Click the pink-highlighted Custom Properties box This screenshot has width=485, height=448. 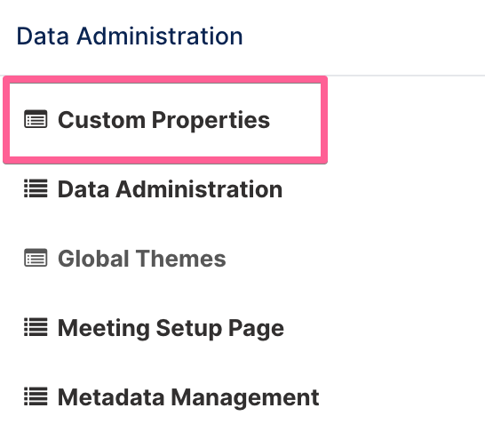pyautogui.click(x=165, y=120)
